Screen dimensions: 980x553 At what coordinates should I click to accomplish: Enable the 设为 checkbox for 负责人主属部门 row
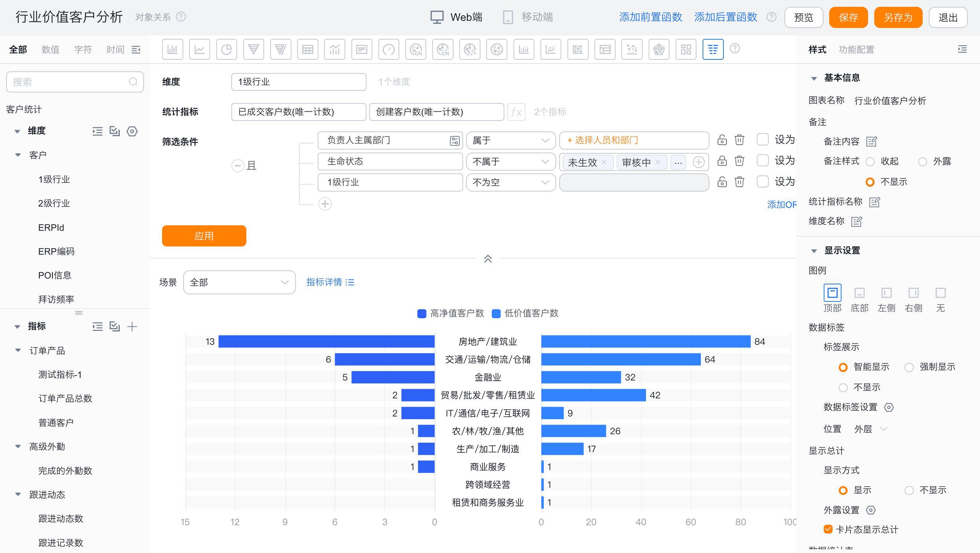point(762,140)
